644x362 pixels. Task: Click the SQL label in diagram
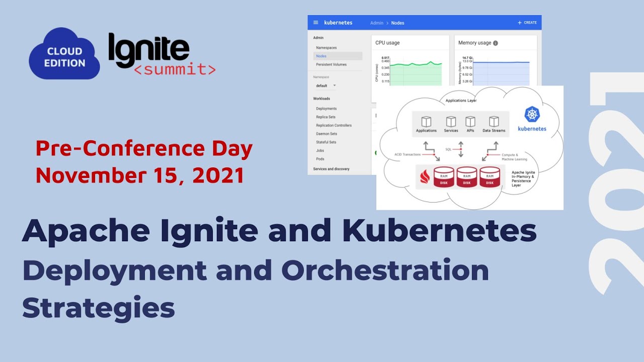point(448,149)
